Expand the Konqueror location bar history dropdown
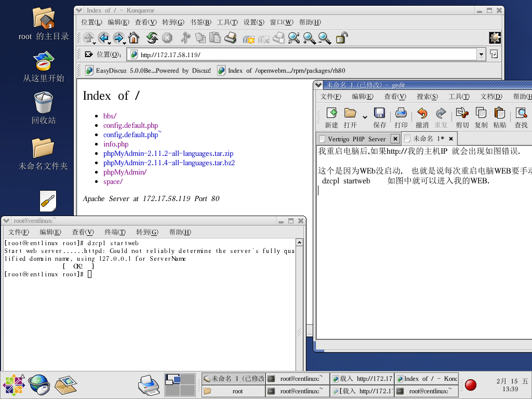 [x=481, y=55]
